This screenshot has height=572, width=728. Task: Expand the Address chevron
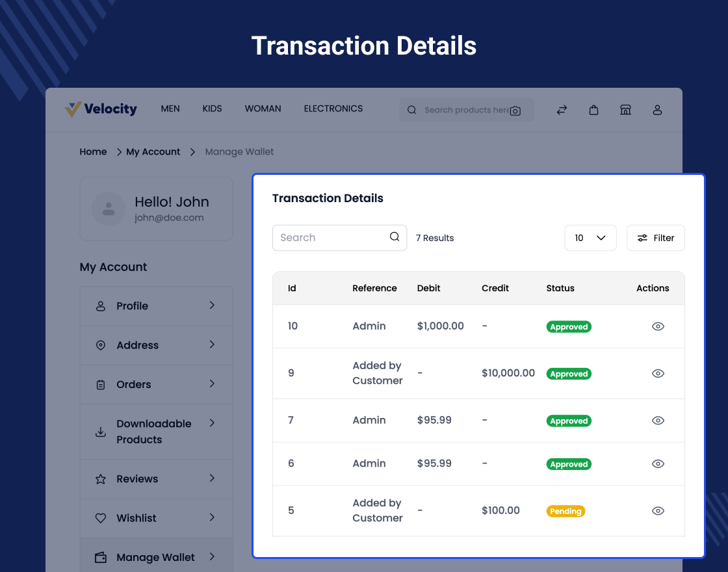point(212,344)
